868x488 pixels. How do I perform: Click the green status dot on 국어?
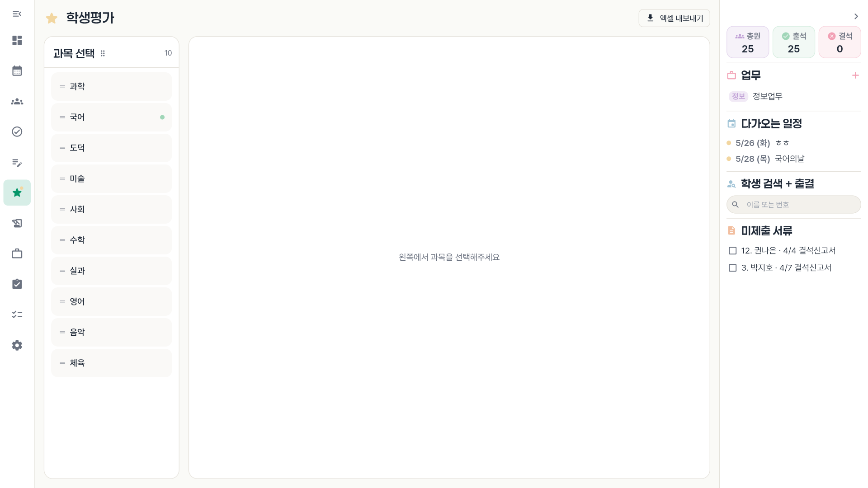[x=162, y=117]
